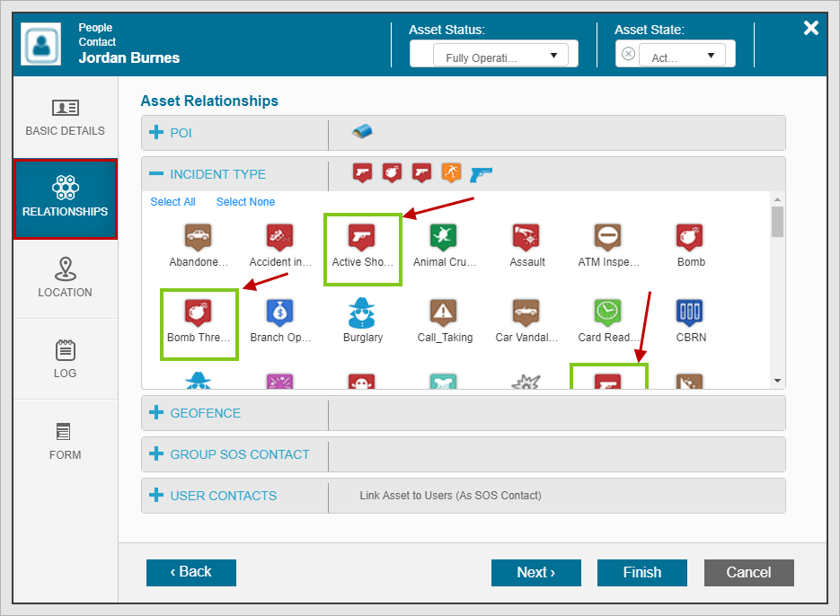Click the CBRN incident icon
Image resolution: width=840 pixels, height=616 pixels.
coord(690,312)
